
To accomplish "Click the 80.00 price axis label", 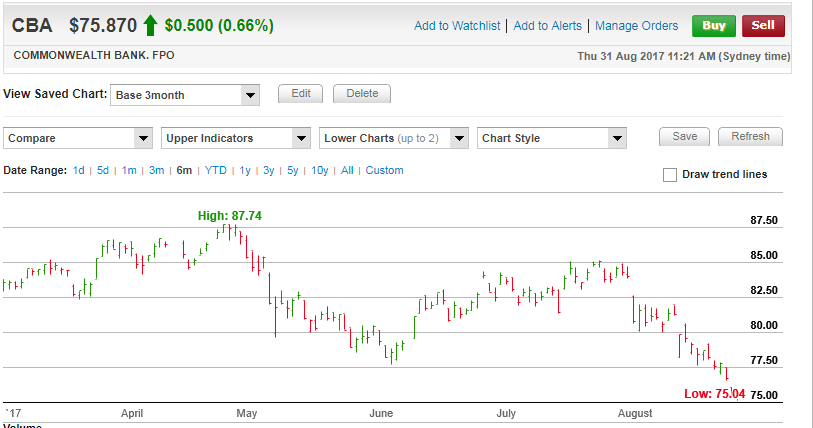I will (764, 325).
